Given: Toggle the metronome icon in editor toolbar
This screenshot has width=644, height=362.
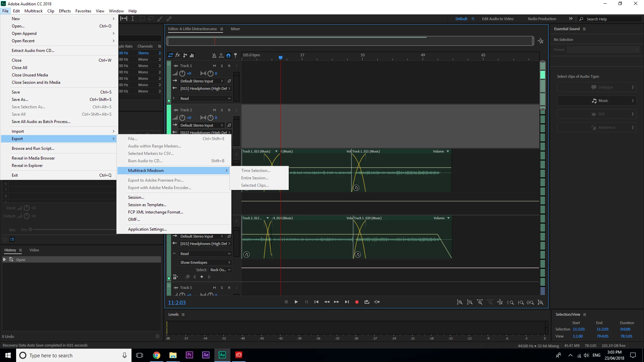Looking at the screenshot, I should click(x=214, y=55).
